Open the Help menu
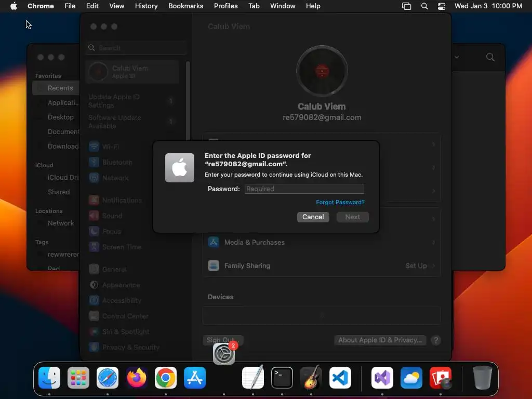 (x=313, y=6)
